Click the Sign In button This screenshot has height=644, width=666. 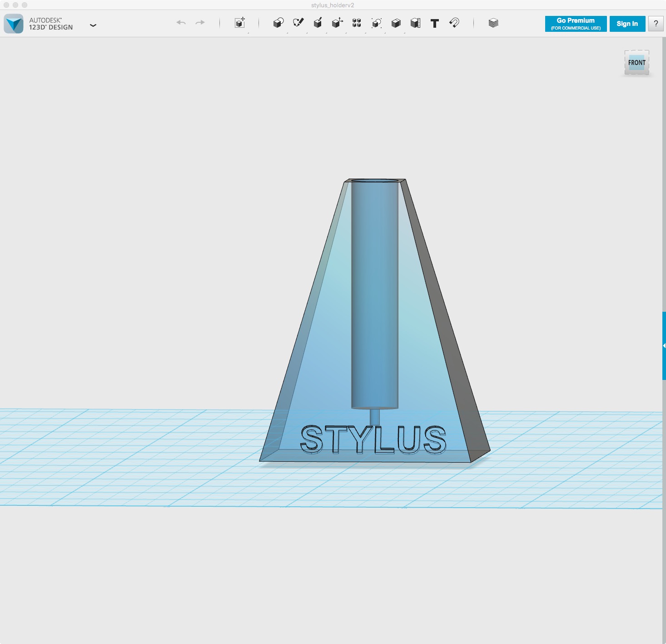click(x=627, y=24)
